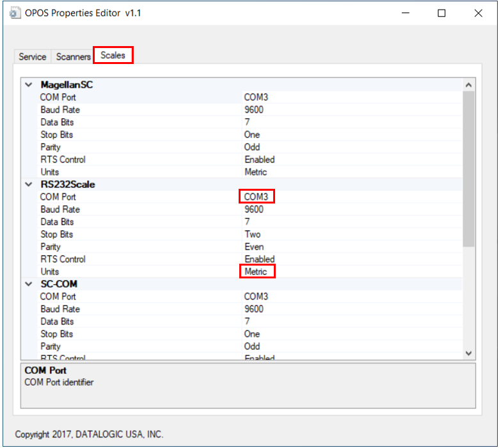Click MagellanSC Baud Rate value 9600
This screenshot has width=499, height=448.
tap(253, 110)
